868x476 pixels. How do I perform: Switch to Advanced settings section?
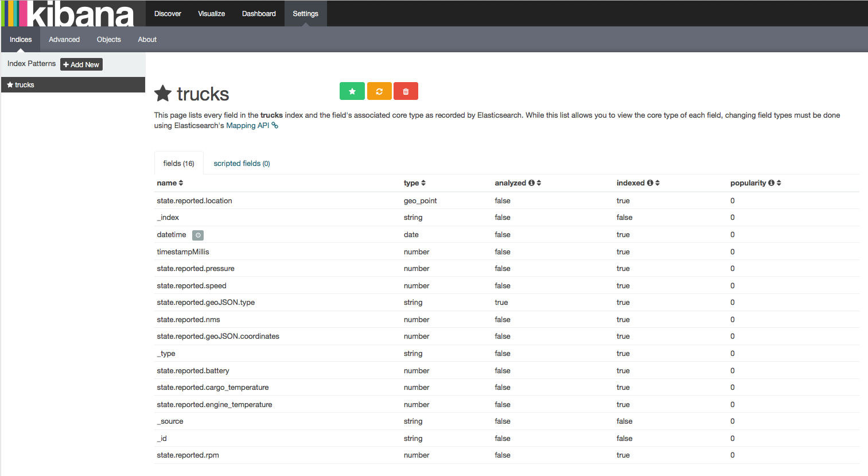[64, 40]
